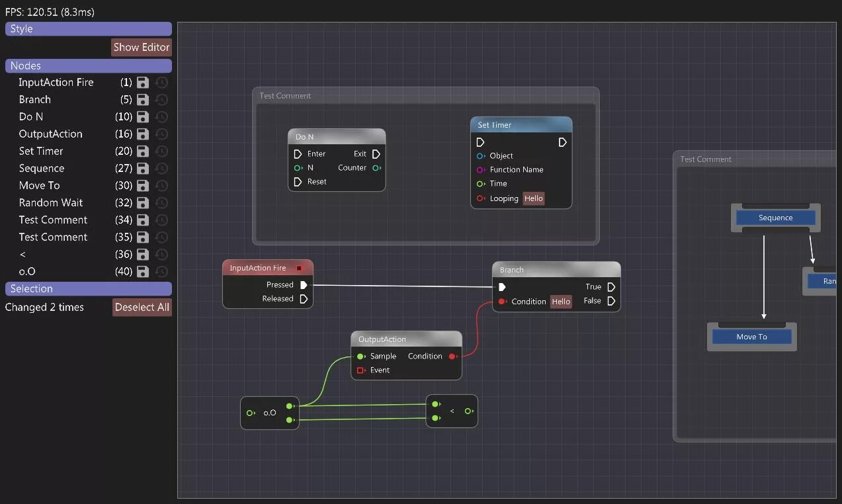Toggle the Hello condition on the Branch node
Screen dimensions: 842x504
(x=560, y=302)
